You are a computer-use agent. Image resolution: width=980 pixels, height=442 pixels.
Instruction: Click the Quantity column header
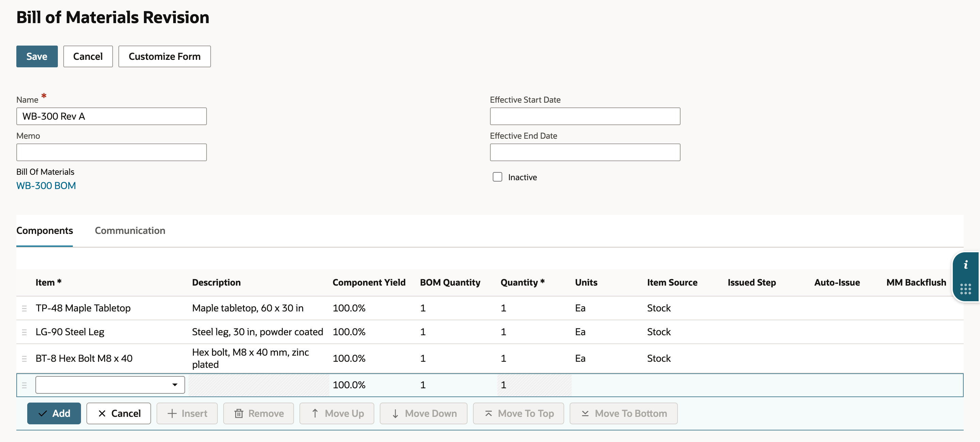523,283
